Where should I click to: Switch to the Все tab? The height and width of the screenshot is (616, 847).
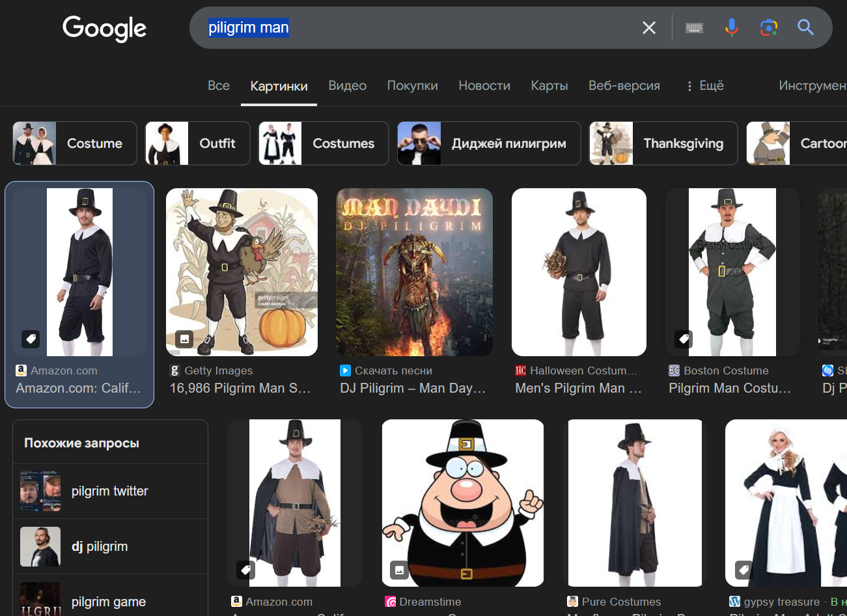click(219, 85)
